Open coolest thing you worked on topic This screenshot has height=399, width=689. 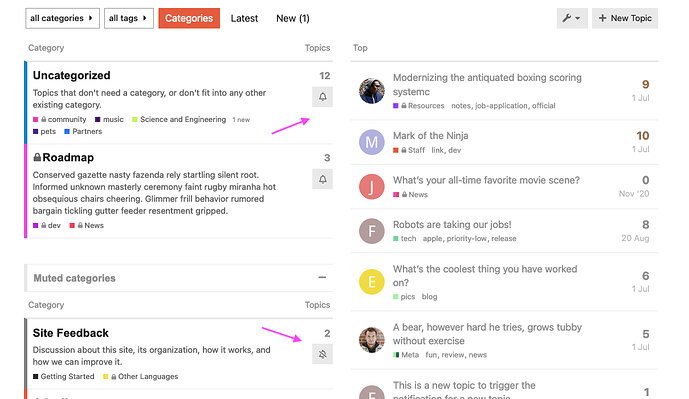coord(485,276)
